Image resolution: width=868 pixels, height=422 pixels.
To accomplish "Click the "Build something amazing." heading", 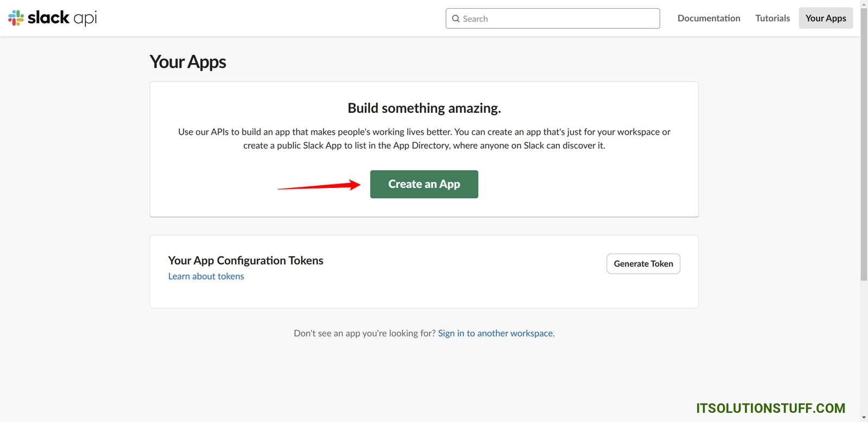I will (x=424, y=108).
